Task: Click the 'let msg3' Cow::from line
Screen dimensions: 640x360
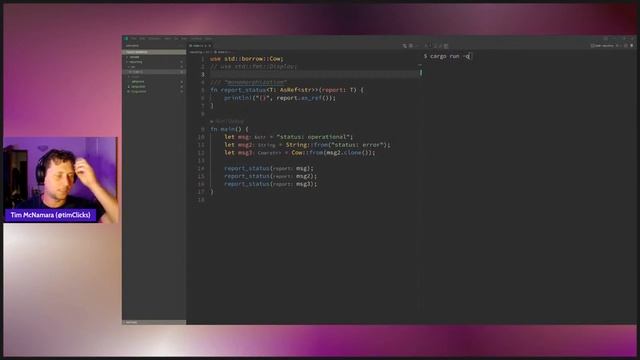Action: pyautogui.click(x=299, y=153)
